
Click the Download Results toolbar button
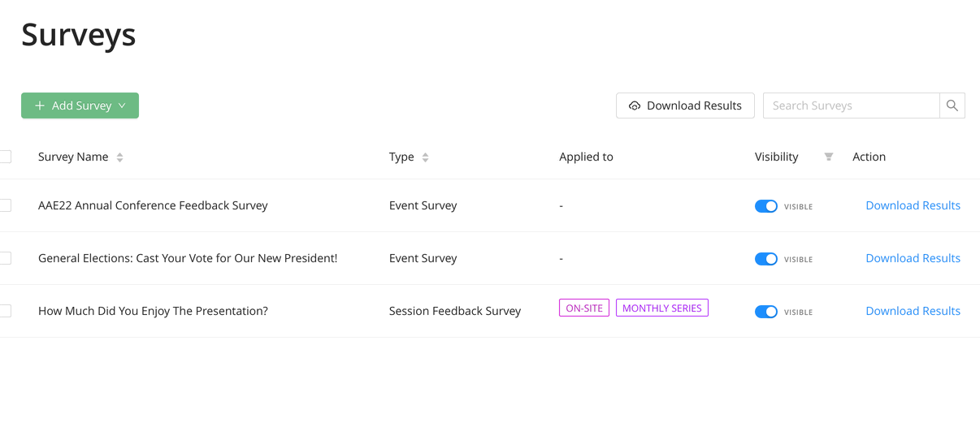(685, 106)
